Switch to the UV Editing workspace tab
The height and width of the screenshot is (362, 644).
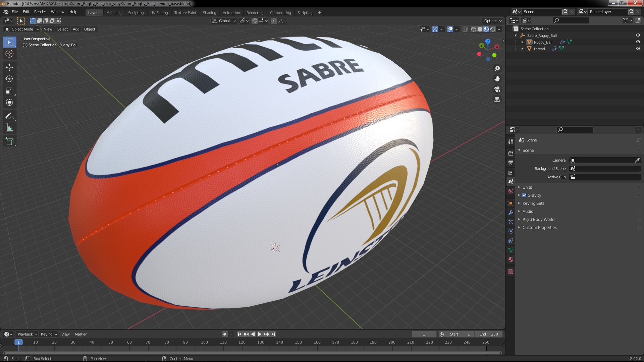point(159,13)
